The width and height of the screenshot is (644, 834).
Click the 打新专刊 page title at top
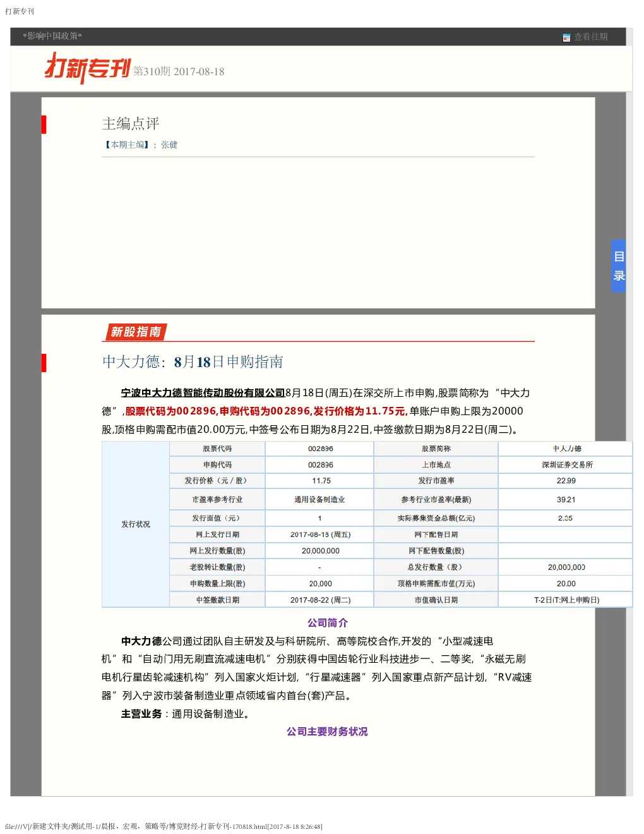[x=20, y=11]
